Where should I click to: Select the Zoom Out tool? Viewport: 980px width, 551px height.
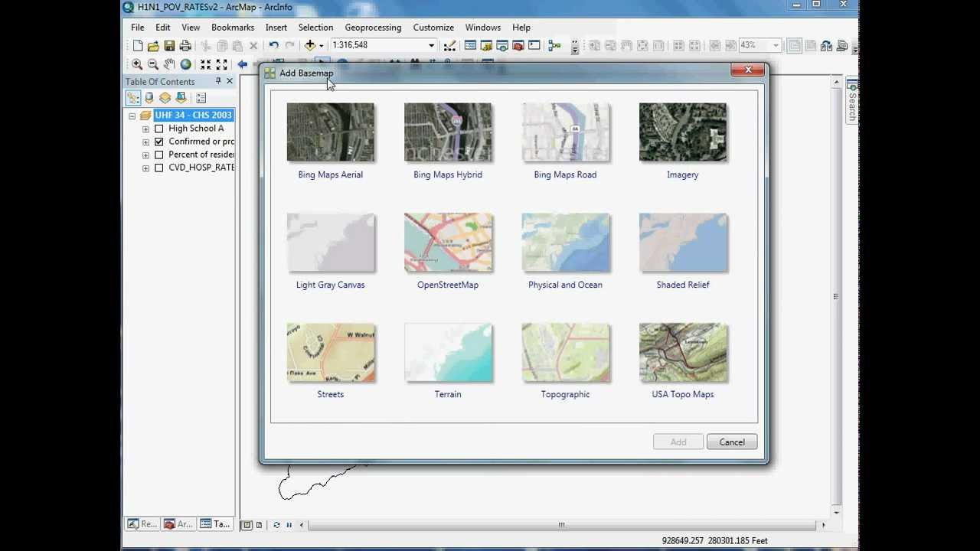coord(153,64)
